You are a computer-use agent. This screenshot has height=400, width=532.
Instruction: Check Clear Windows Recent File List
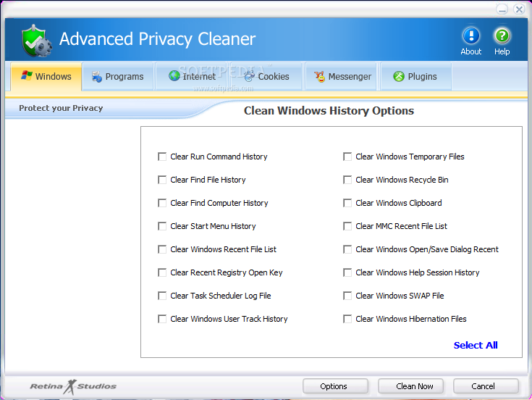coord(162,249)
